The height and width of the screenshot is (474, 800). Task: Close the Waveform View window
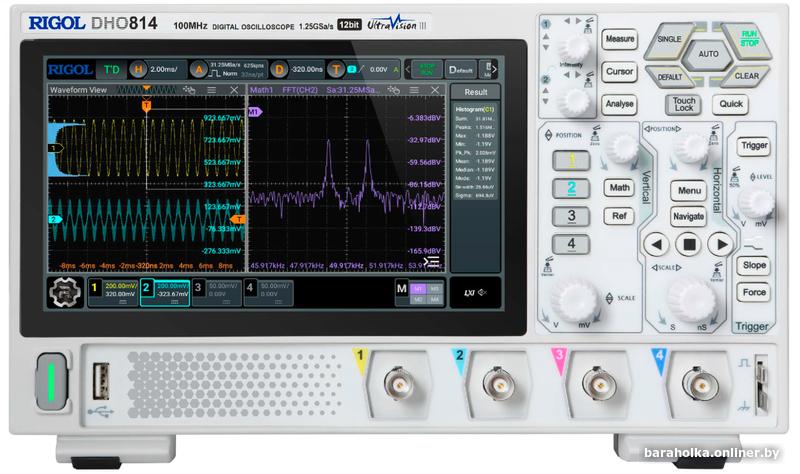coord(234,90)
